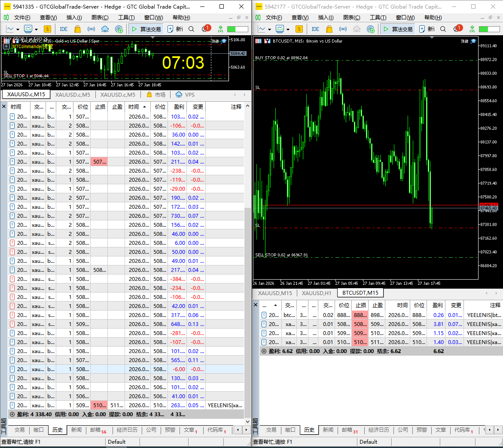Open 帮助(H) menu in 5942177 window
Image resolution: width=503 pixels, height=448 pixels.
pos(433,17)
